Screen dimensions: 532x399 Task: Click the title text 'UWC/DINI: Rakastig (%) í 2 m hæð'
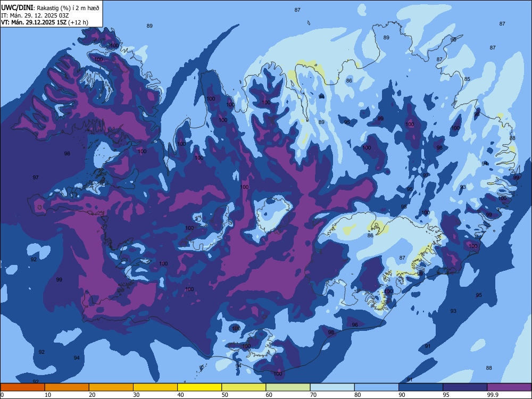pos(50,8)
